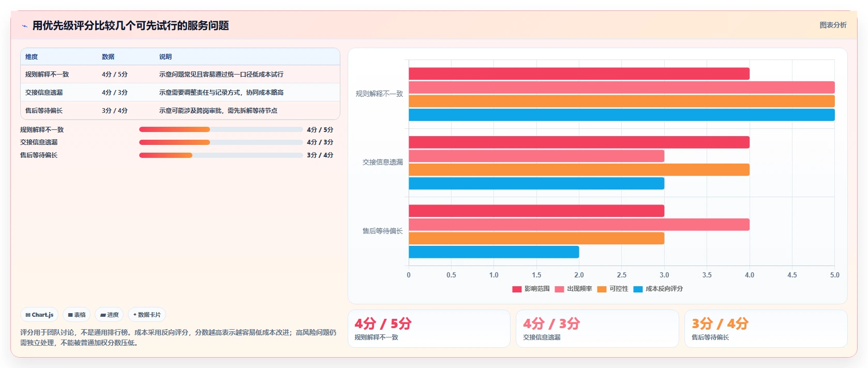Viewport: 868px width, 368px height.
Task: Click the 数据卡片 chip
Action: pos(147,315)
